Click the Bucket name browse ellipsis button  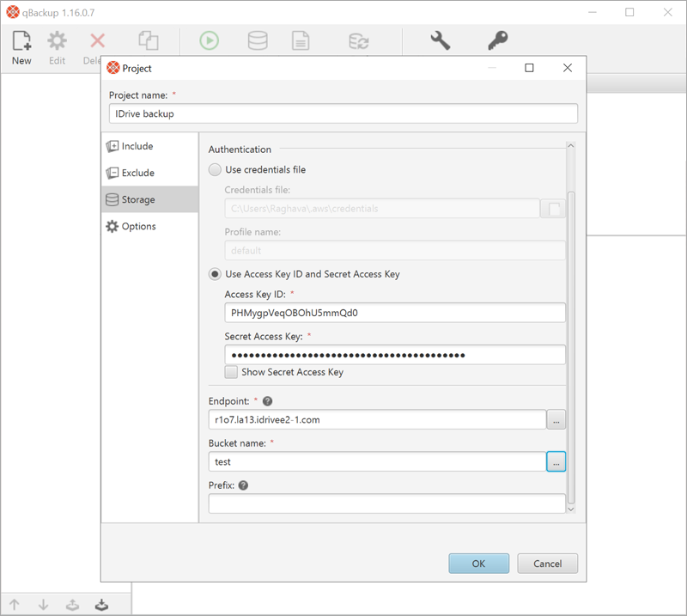[x=556, y=461]
